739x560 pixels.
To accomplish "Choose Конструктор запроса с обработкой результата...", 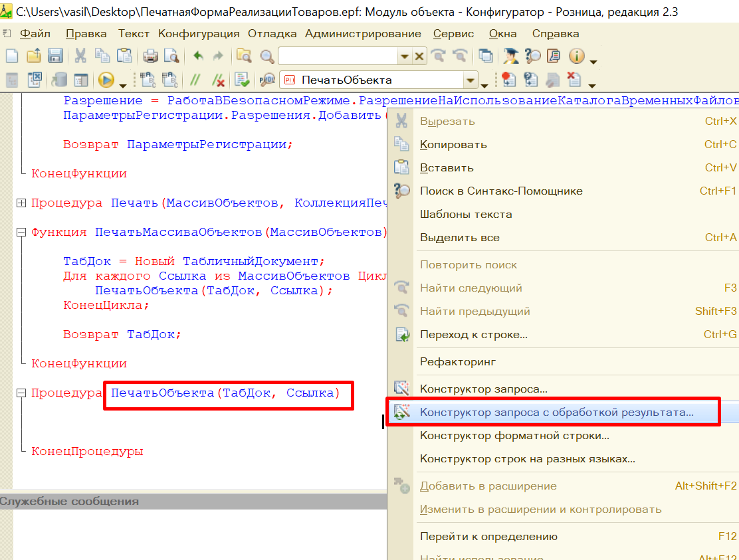I will [x=563, y=413].
